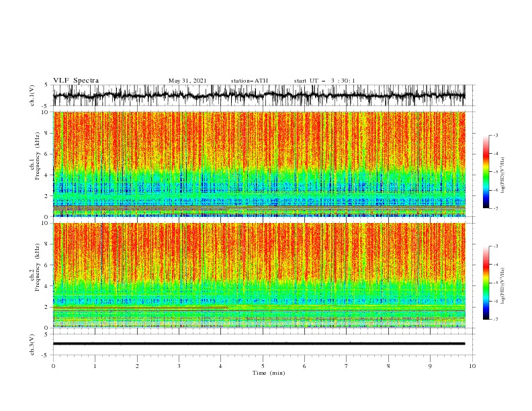Screen dimensions: 532x411
Task: Click the "station=ATH" header label
Action: tap(249, 81)
